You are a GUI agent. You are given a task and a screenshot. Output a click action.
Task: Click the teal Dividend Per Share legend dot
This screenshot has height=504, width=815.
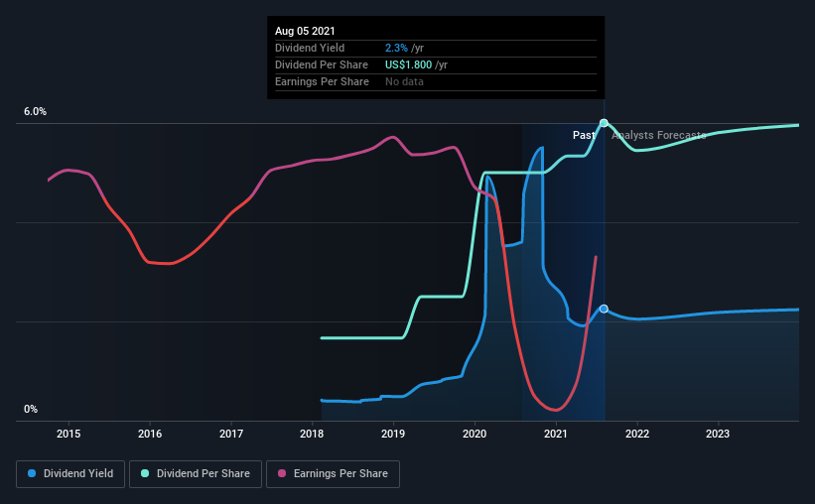point(145,473)
